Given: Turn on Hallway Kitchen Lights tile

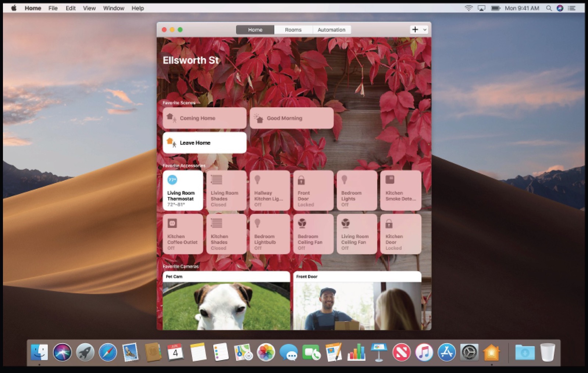Looking at the screenshot, I should tap(270, 190).
